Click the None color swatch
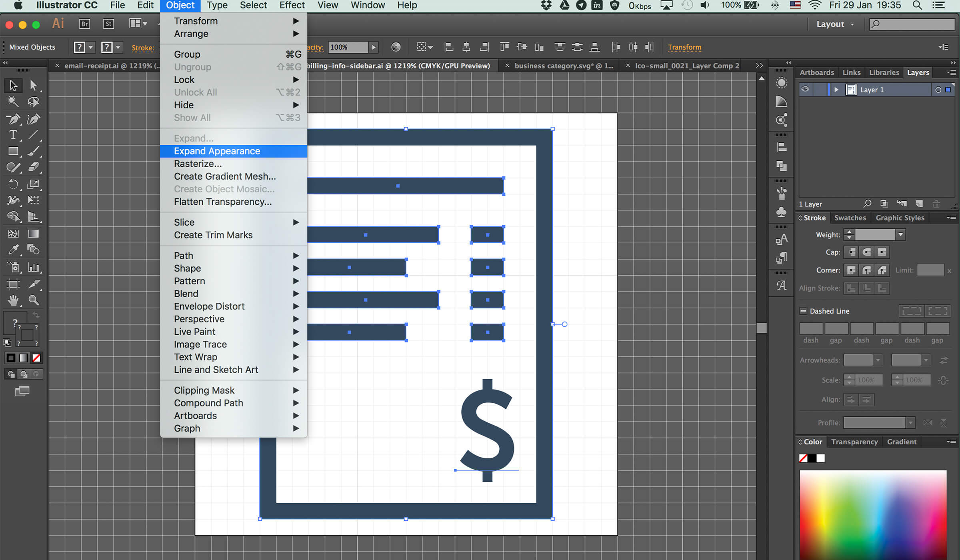Image resolution: width=960 pixels, height=560 pixels. pos(803,458)
